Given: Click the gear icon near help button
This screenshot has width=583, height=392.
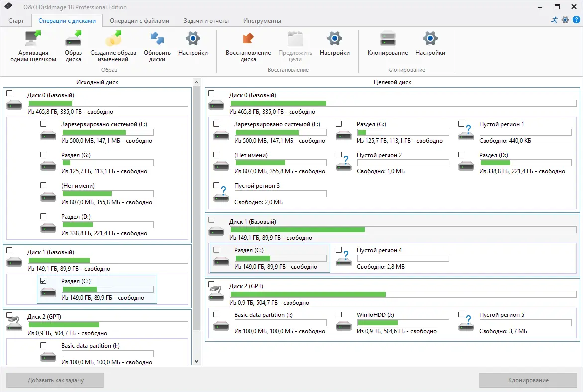Looking at the screenshot, I should pyautogui.click(x=565, y=20).
